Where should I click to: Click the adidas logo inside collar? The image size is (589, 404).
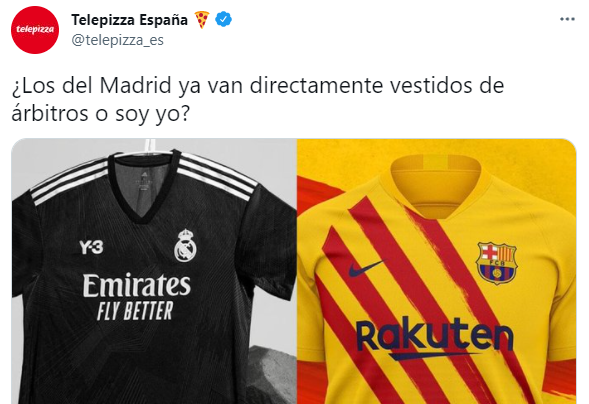(142, 174)
